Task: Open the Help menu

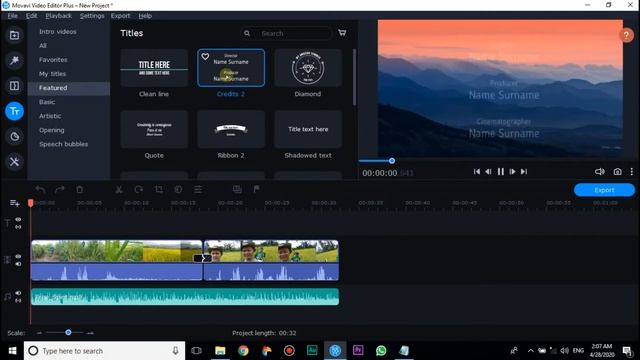Action: [x=145, y=16]
